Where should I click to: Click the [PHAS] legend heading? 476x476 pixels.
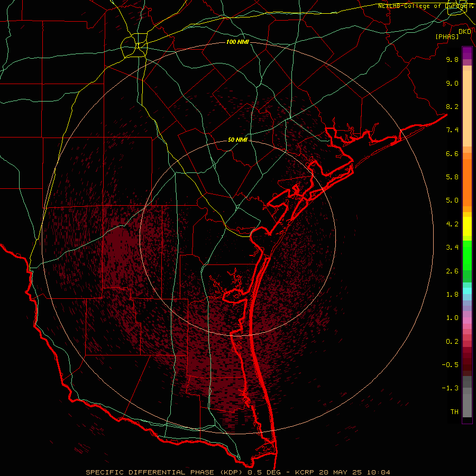coord(447,36)
